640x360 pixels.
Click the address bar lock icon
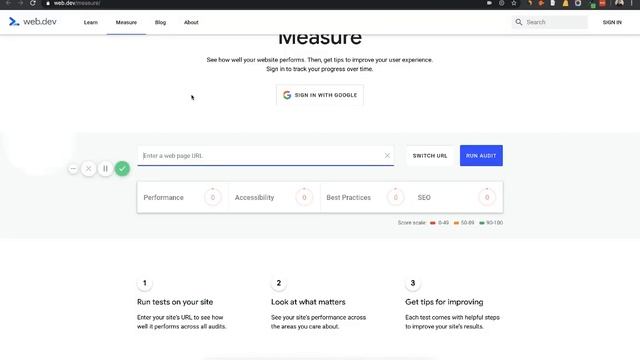[48, 3]
